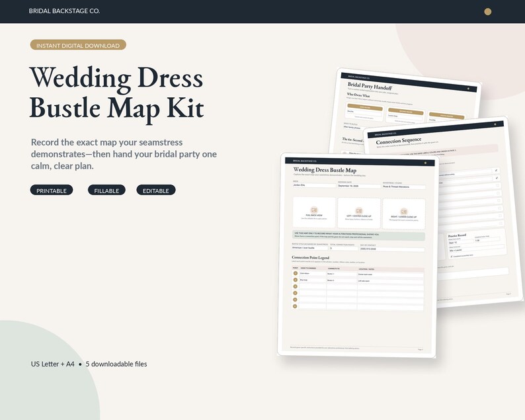Click 'Connection Sequence' page title

coord(399,141)
